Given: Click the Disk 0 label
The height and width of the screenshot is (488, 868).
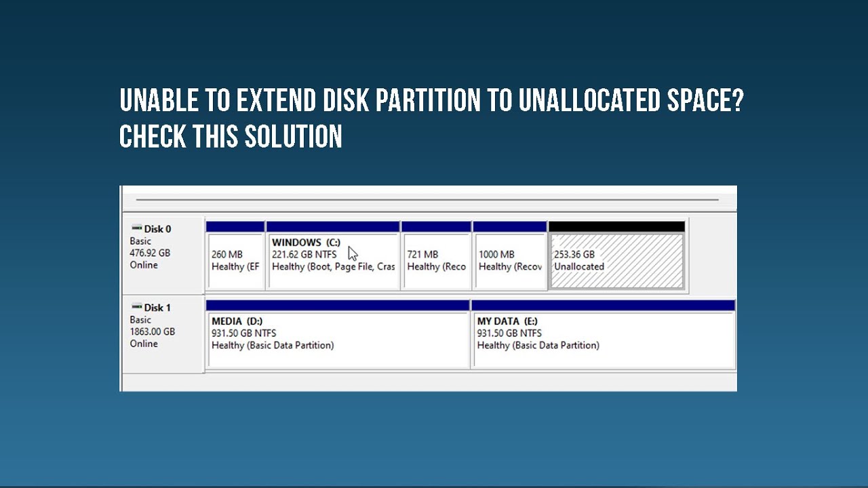Looking at the screenshot, I should pyautogui.click(x=157, y=229).
